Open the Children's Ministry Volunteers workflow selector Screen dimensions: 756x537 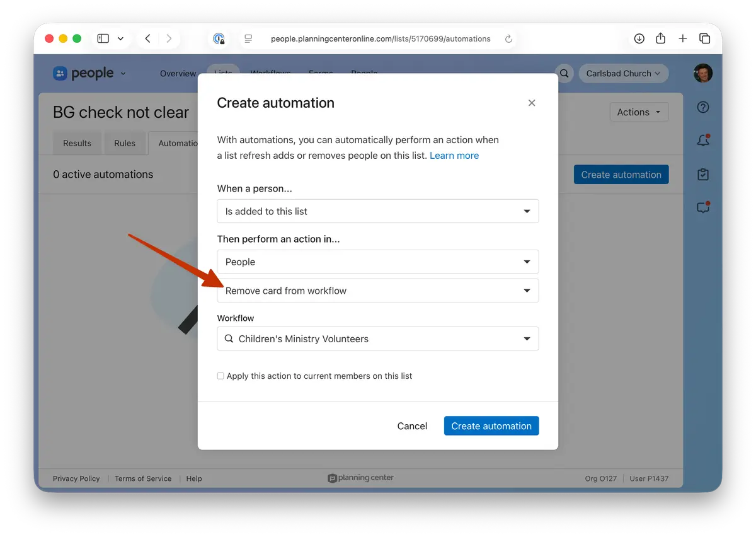[x=378, y=338]
